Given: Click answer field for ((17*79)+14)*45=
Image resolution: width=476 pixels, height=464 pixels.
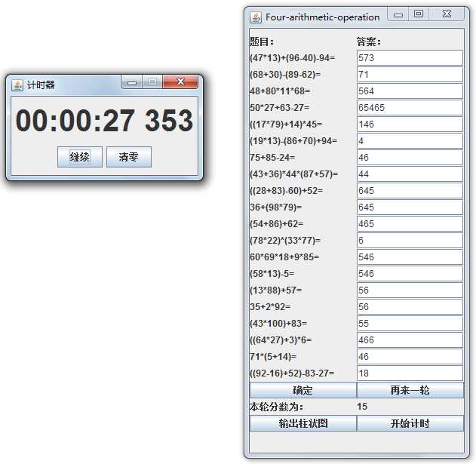Looking at the screenshot, I should [410, 124].
